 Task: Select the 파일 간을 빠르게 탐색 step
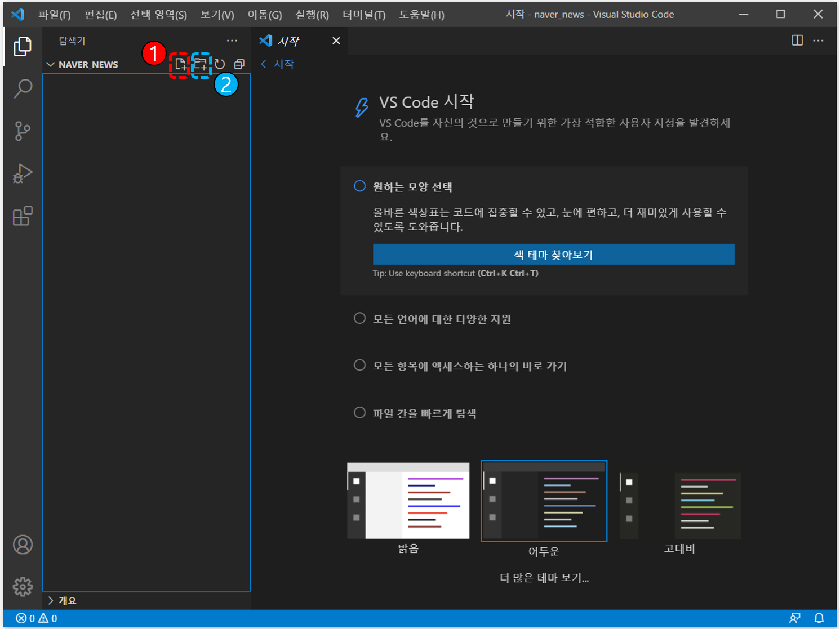pyautogui.click(x=415, y=413)
